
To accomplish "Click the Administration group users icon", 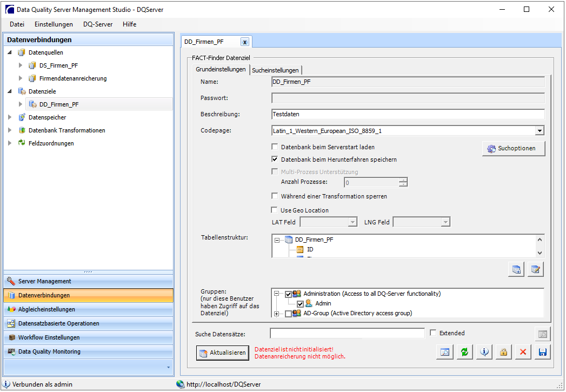I will (x=297, y=294).
